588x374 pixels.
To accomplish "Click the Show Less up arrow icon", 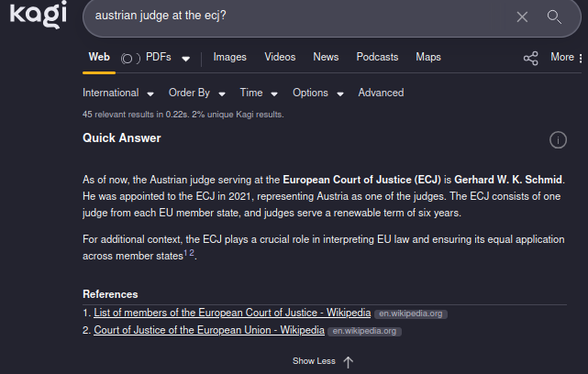I will [x=349, y=362].
